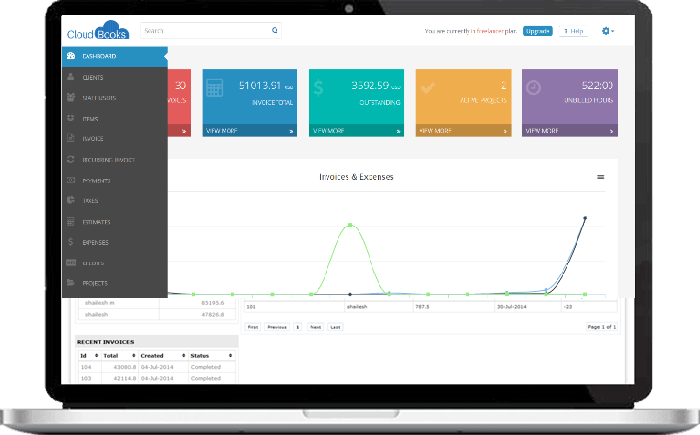The height and width of the screenshot is (435, 700).
Task: Click the Taxes pie chart icon
Action: [x=70, y=201]
